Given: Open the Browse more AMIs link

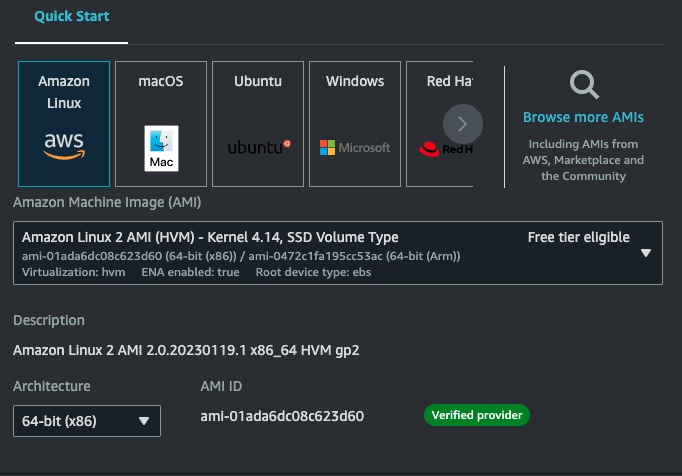Looking at the screenshot, I should 583,117.
